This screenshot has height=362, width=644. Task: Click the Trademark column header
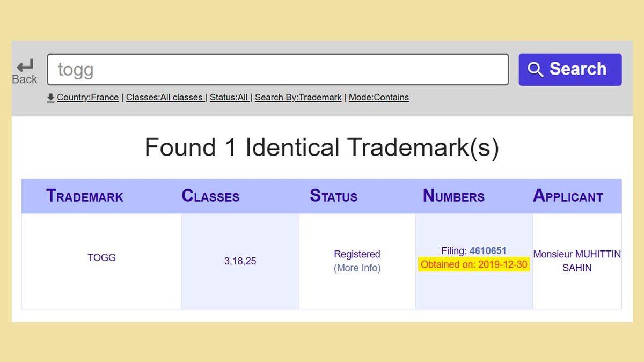[x=85, y=196]
